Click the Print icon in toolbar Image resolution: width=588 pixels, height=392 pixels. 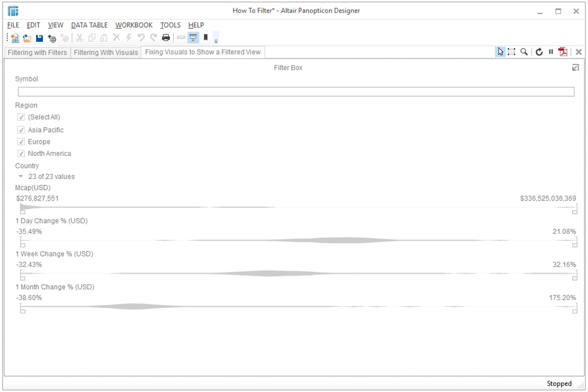tap(166, 38)
